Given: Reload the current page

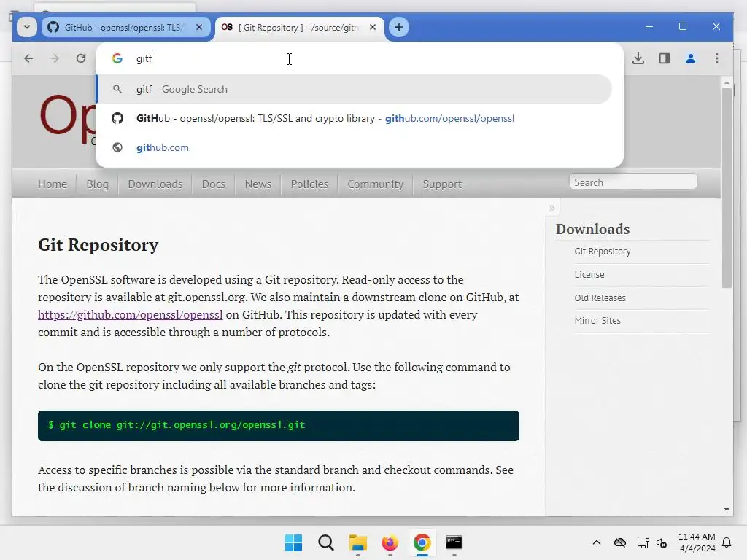Looking at the screenshot, I should pyautogui.click(x=81, y=58).
